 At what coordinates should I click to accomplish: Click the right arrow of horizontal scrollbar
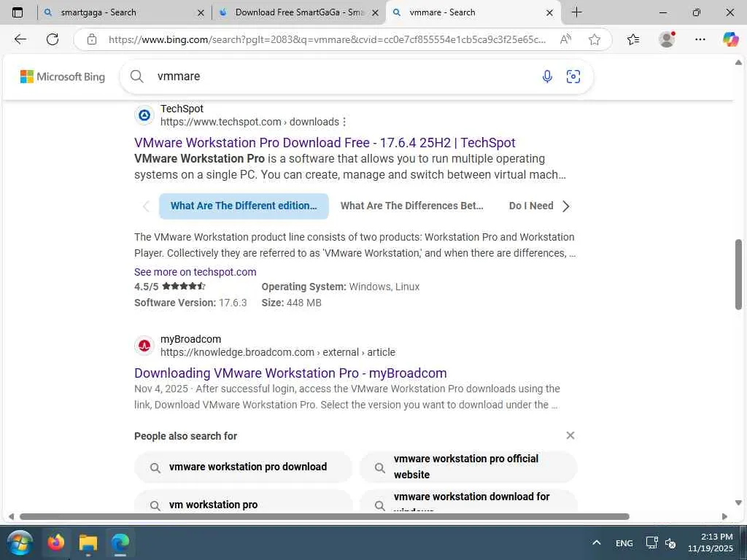[x=724, y=517]
